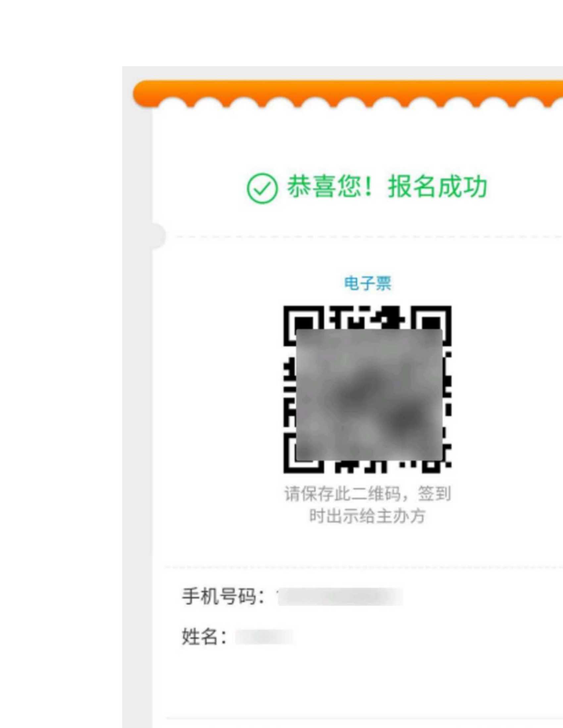Tap the QR code's top-right finder square

(x=431, y=325)
